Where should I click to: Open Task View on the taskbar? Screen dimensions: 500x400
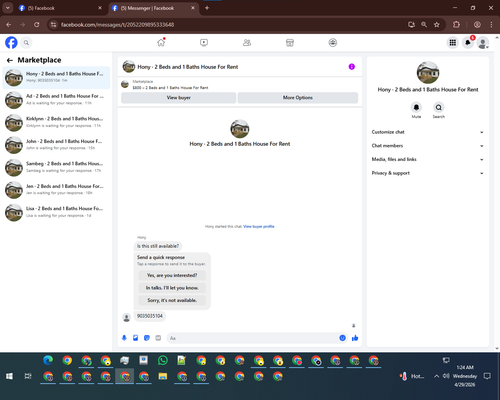click(28, 376)
